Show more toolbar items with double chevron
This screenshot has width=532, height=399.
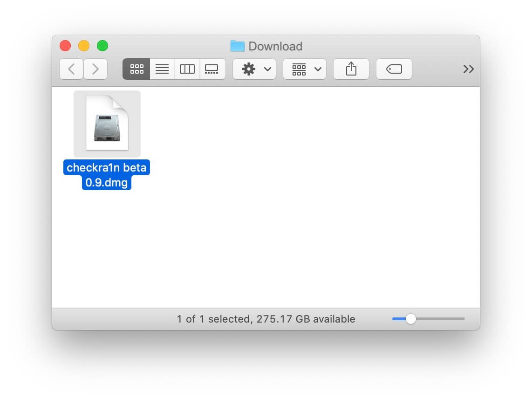point(468,69)
